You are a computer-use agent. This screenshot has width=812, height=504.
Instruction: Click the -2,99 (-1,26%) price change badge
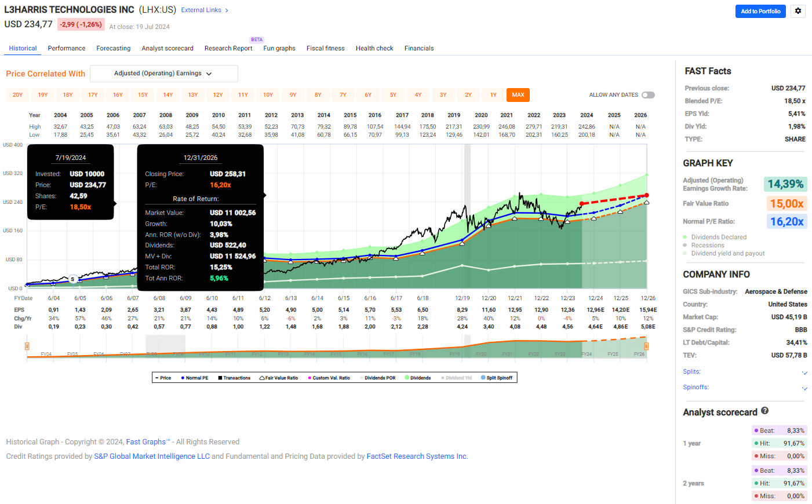[81, 24]
